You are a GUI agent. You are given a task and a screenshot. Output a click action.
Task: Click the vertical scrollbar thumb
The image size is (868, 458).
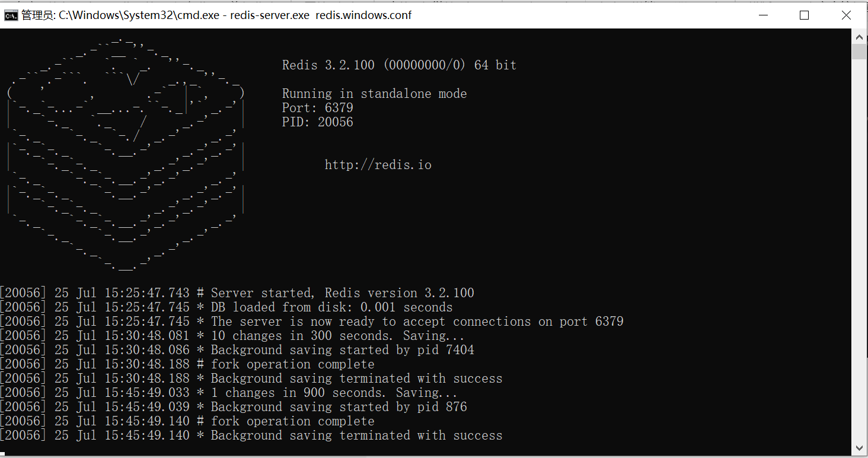pos(859,52)
